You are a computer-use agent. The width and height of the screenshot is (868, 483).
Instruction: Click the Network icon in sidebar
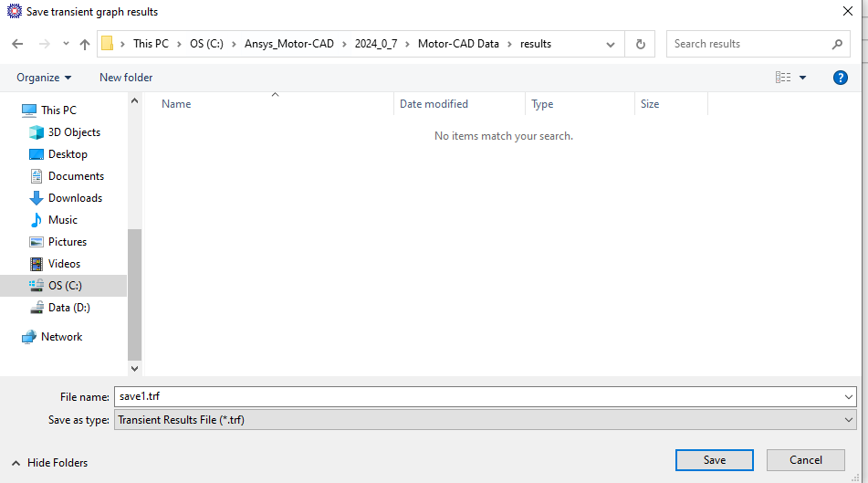pyautogui.click(x=29, y=337)
